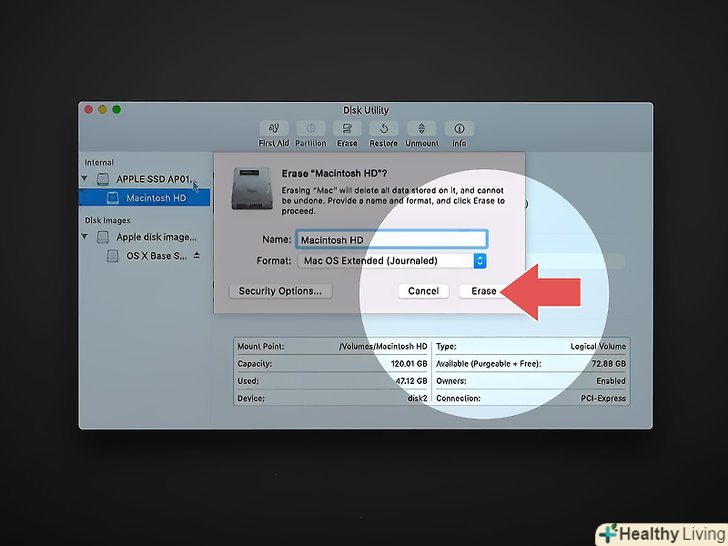Click the 120.01 GB capacity value
The image size is (728, 546).
[409, 364]
